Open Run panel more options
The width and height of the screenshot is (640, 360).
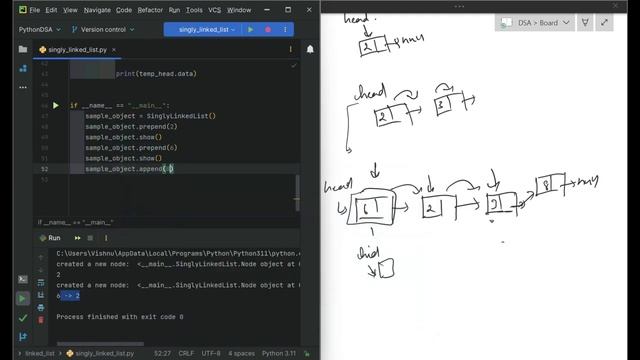tap(106, 238)
